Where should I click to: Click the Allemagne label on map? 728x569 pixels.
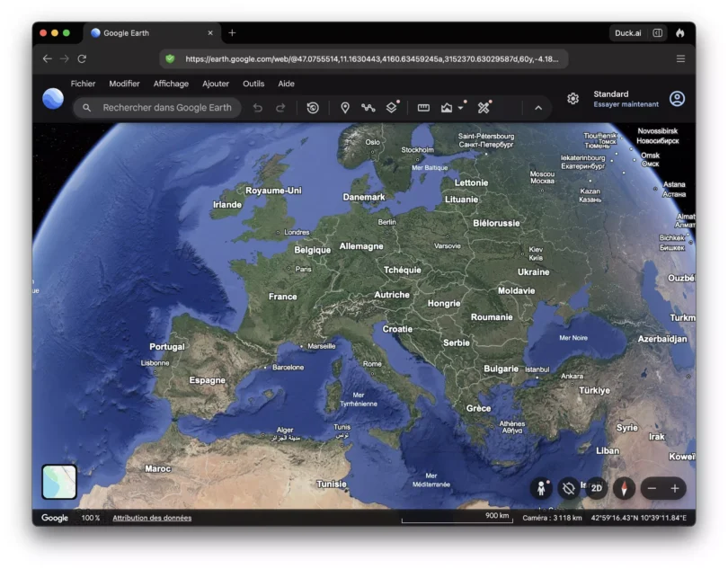tap(361, 246)
